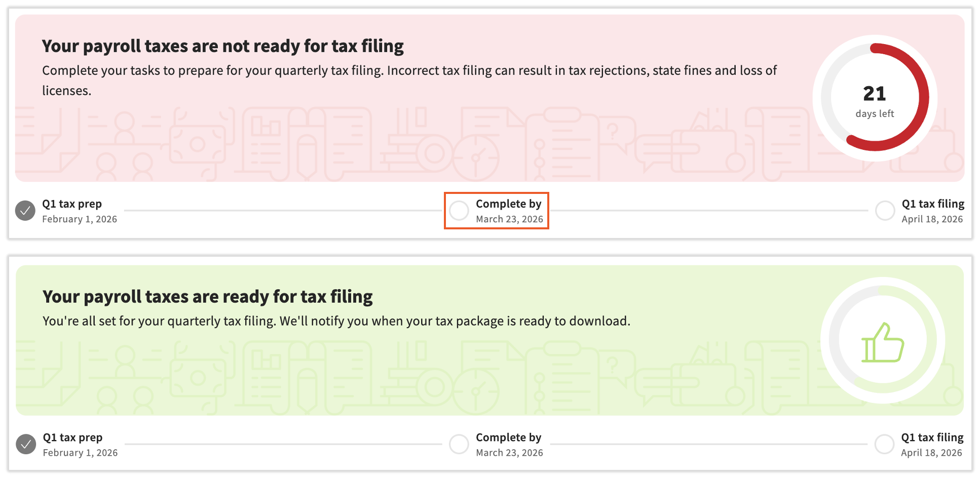980x480 pixels.
Task: Click the checkmark icon beside Q1 tax prep in red banner card
Action: [x=25, y=211]
